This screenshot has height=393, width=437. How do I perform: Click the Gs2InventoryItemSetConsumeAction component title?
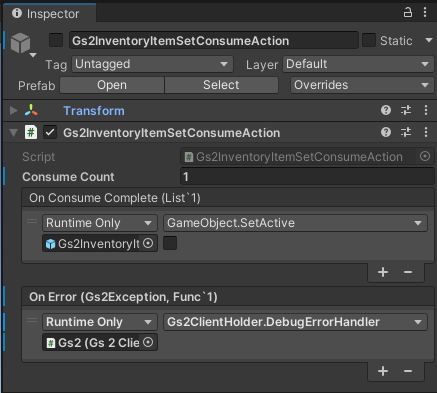(171, 133)
